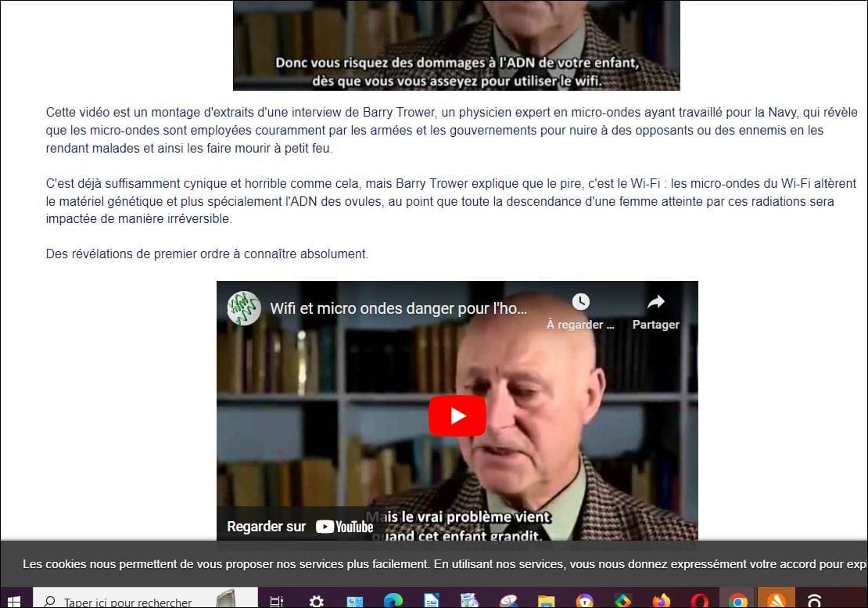The width and height of the screenshot is (868, 608).
Task: Open File Explorer folder icon in taskbar
Action: click(x=546, y=601)
